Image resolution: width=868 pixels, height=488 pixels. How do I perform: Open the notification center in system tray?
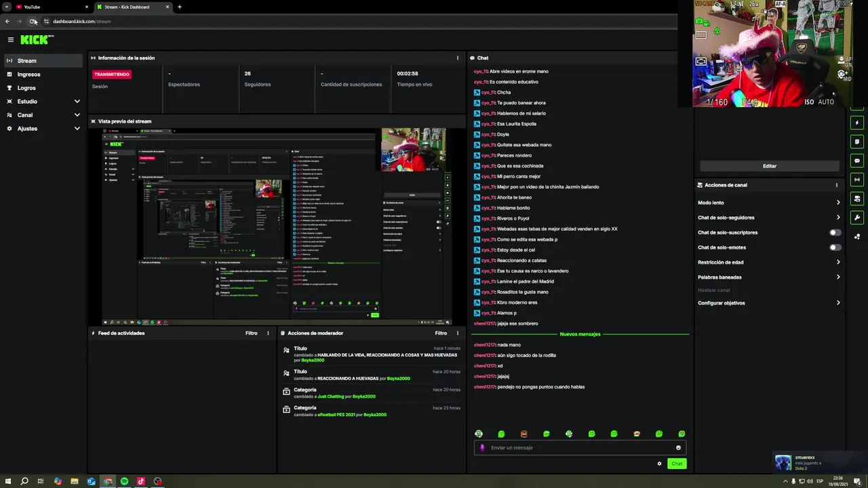tap(857, 481)
